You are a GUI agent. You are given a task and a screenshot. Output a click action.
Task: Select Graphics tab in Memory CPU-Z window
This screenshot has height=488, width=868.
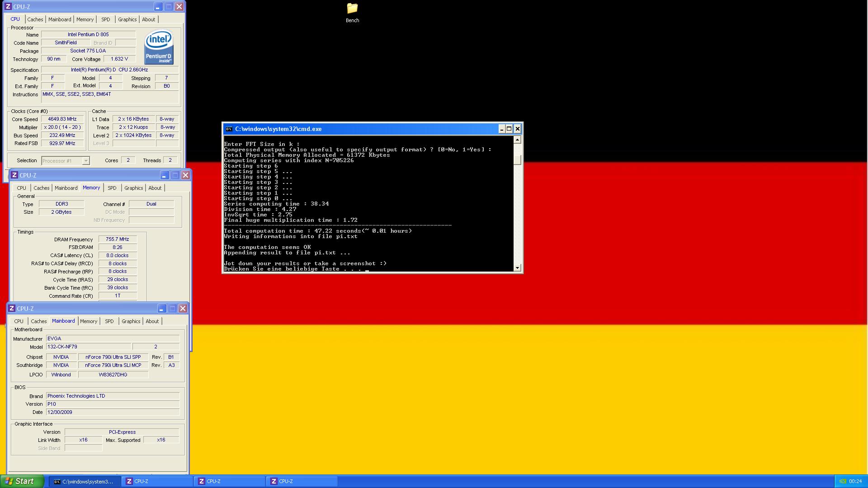click(134, 188)
